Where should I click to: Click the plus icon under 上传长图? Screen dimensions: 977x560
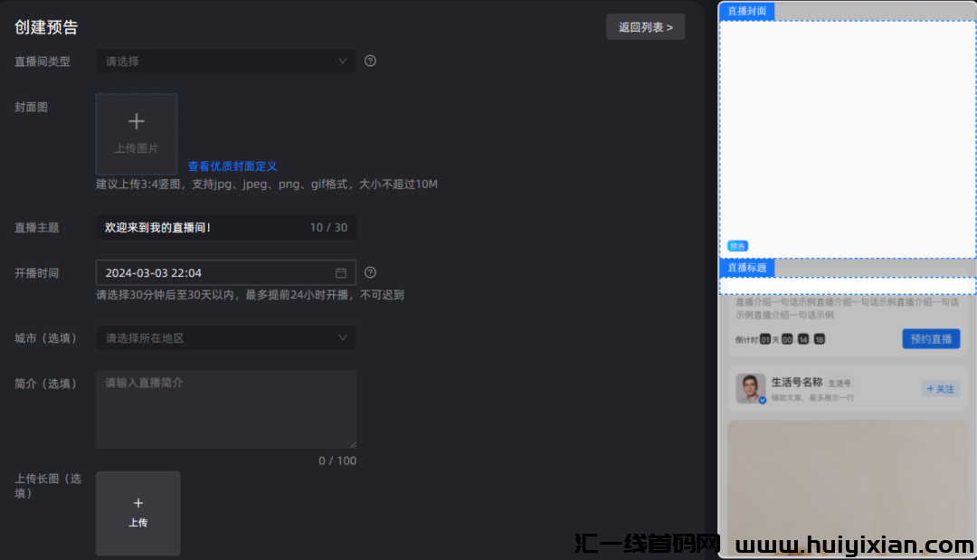(138, 503)
